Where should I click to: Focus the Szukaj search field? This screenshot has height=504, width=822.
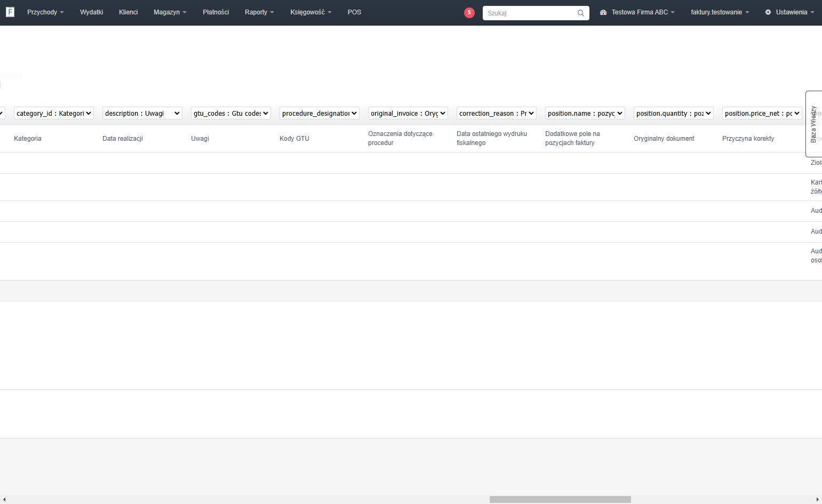[536, 13]
